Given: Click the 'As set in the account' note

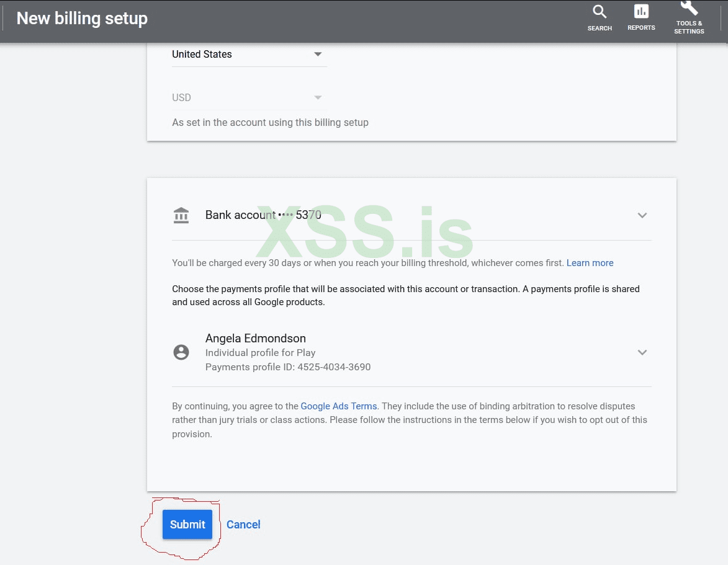Looking at the screenshot, I should [x=270, y=123].
